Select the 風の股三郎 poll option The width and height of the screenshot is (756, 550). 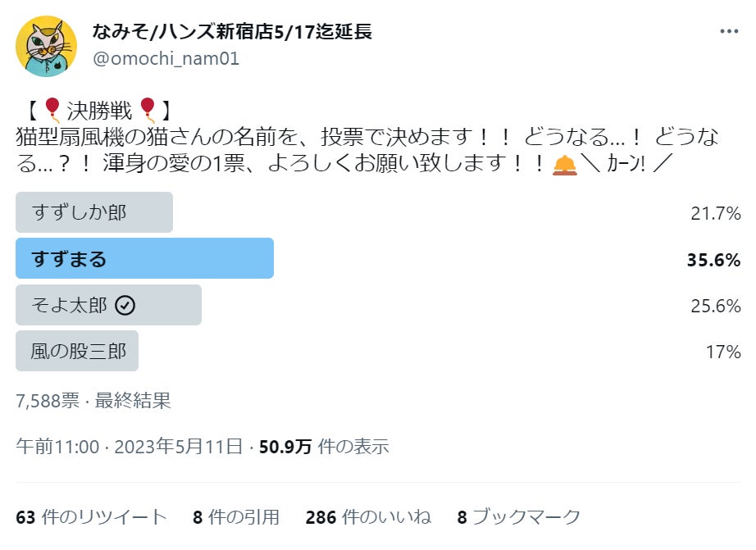click(78, 352)
